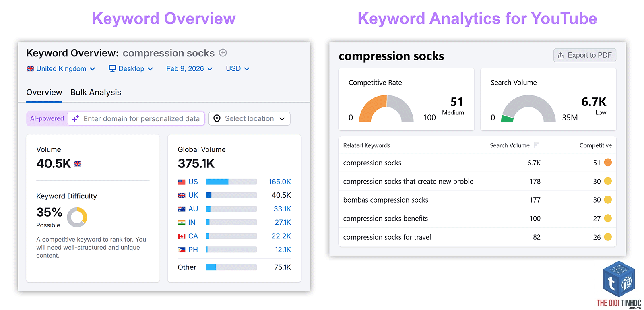This screenshot has height=310, width=644.
Task: Click the 51 Medium competitive rate figure
Action: coord(457,102)
